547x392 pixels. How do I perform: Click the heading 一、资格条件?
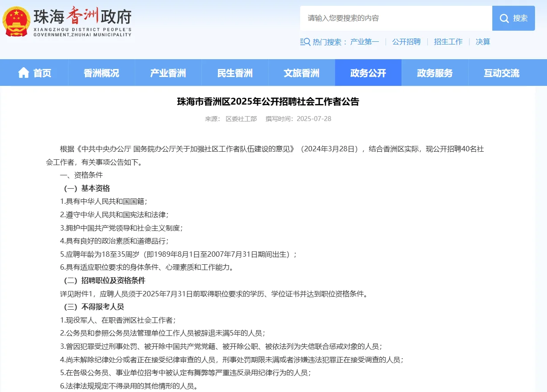click(x=81, y=175)
